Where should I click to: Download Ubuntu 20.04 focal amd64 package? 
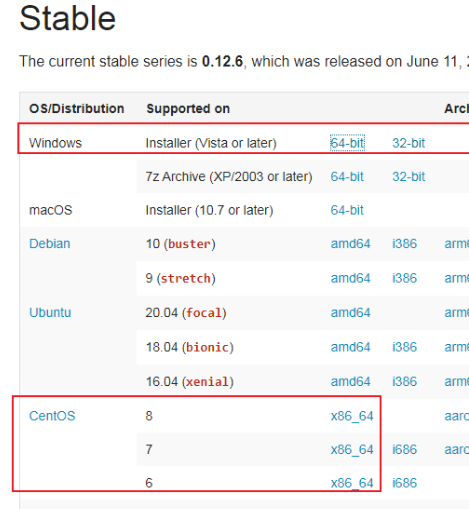pos(350,313)
